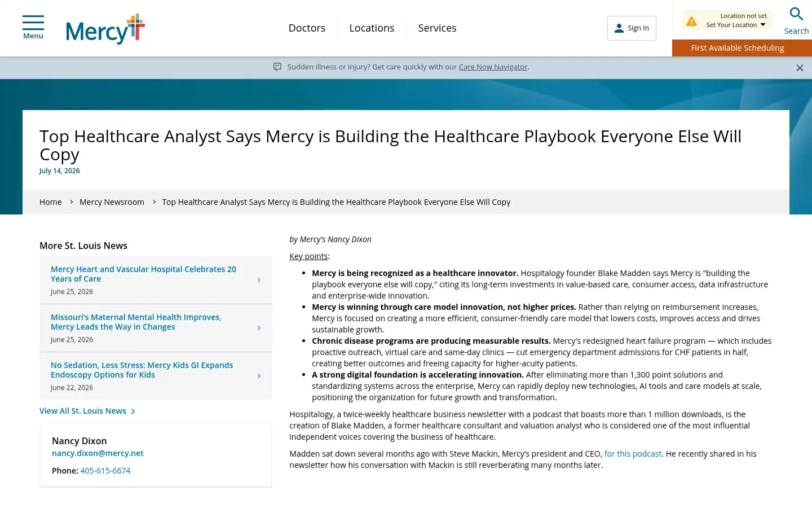Click 'Location not set.' text
Viewport: 812px width, 508px height.
point(744,16)
